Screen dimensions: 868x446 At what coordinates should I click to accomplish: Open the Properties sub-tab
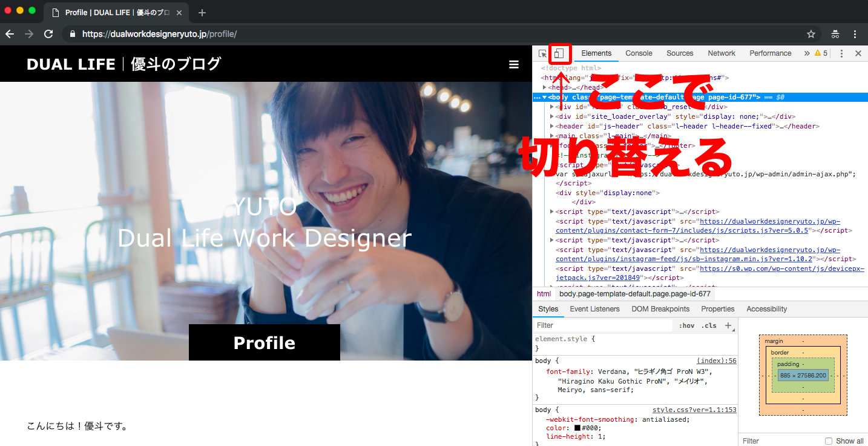(x=718, y=309)
